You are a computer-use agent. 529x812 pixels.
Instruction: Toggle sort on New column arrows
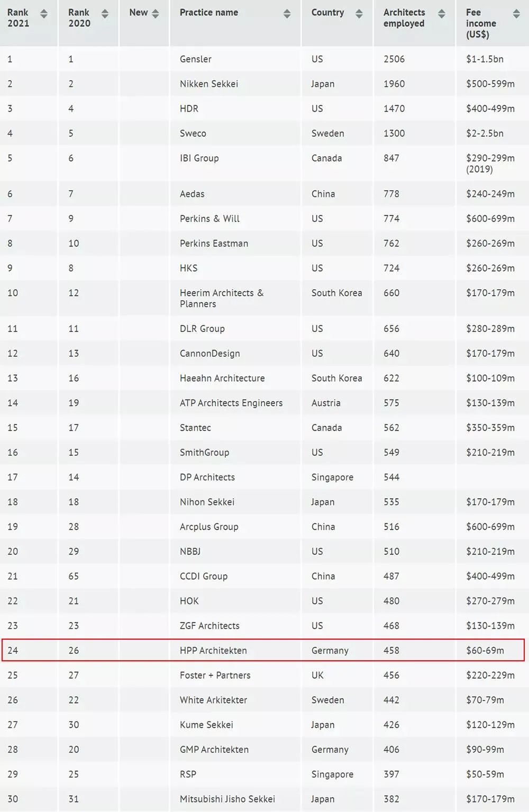(155, 14)
